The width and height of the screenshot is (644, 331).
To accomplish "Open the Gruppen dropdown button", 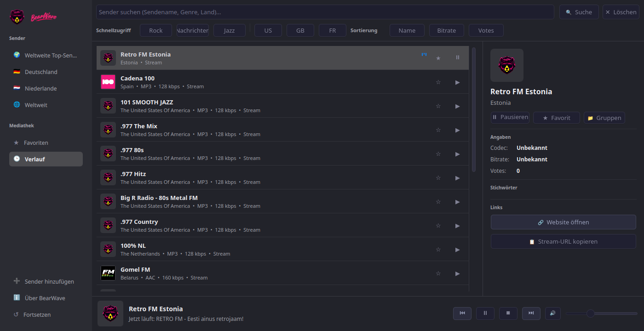I will coord(604,118).
